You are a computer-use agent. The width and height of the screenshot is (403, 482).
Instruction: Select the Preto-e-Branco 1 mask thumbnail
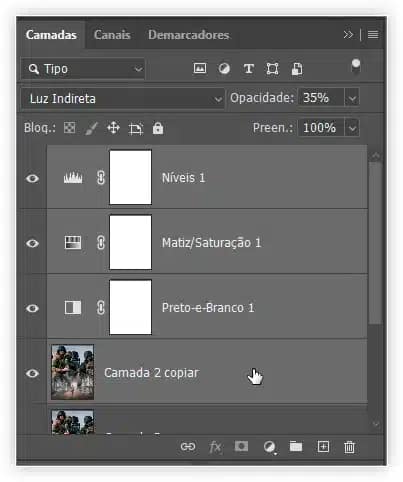(130, 307)
